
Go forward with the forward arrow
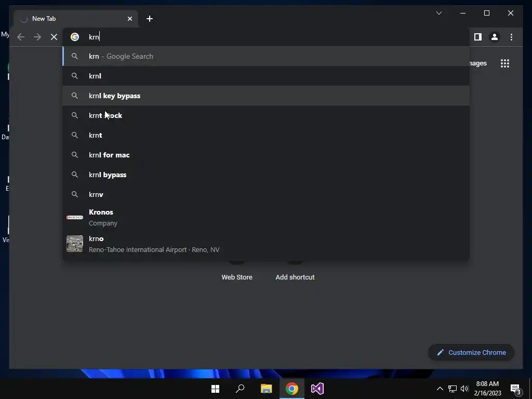pyautogui.click(x=37, y=37)
